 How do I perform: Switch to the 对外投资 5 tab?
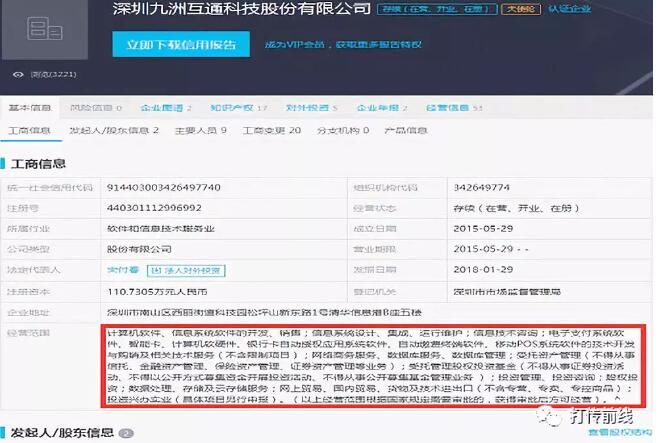[311, 108]
